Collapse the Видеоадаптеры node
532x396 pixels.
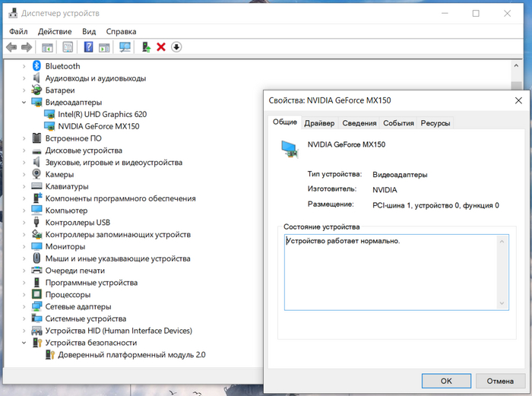click(x=24, y=102)
